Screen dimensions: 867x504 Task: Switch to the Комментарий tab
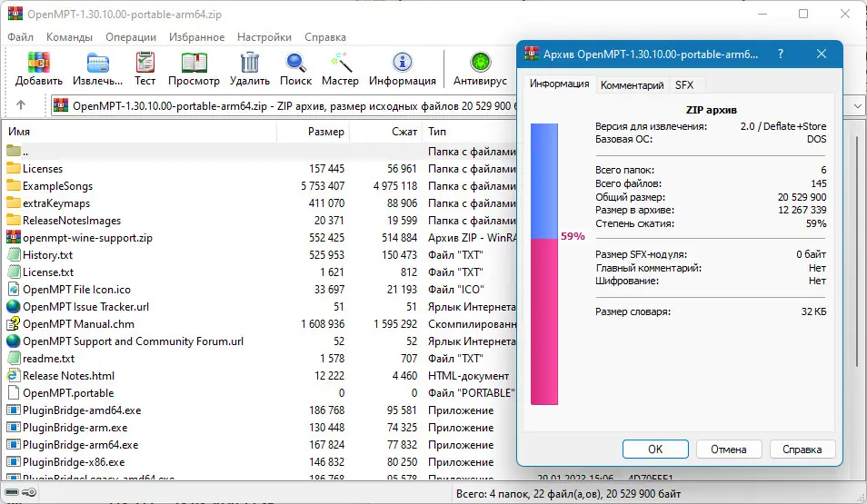pyautogui.click(x=632, y=85)
